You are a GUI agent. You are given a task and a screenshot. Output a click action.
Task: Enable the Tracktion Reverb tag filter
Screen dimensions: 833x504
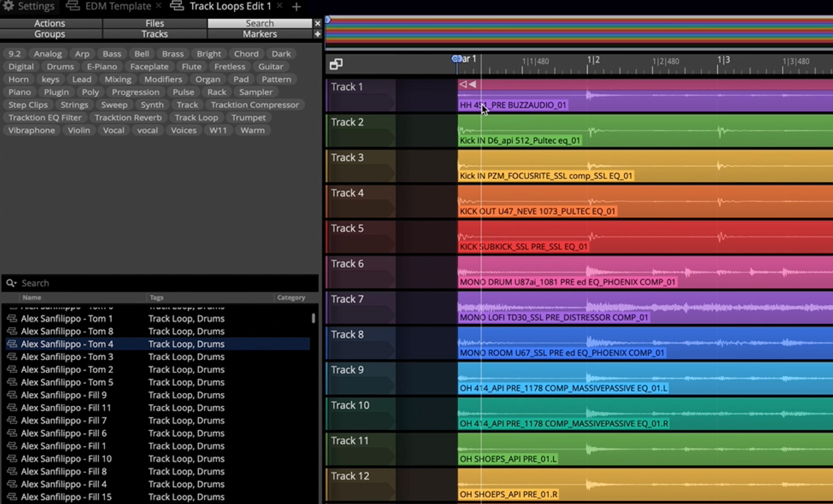click(128, 118)
